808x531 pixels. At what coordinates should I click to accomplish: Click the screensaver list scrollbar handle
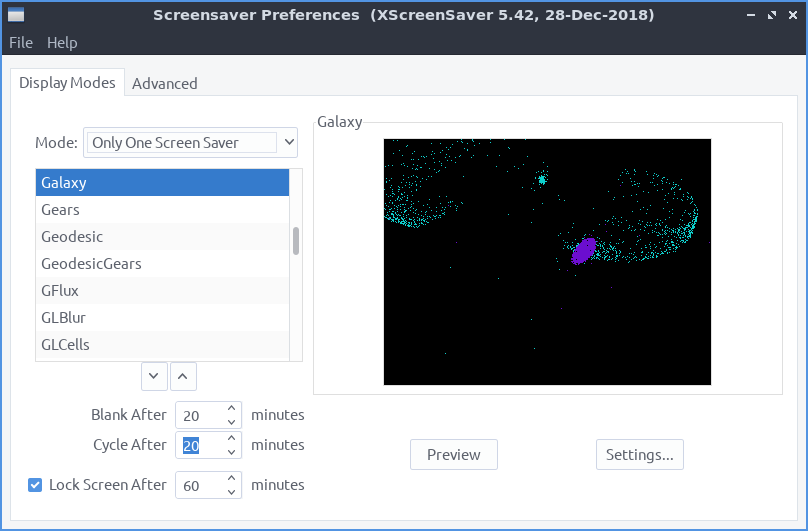[x=295, y=241]
